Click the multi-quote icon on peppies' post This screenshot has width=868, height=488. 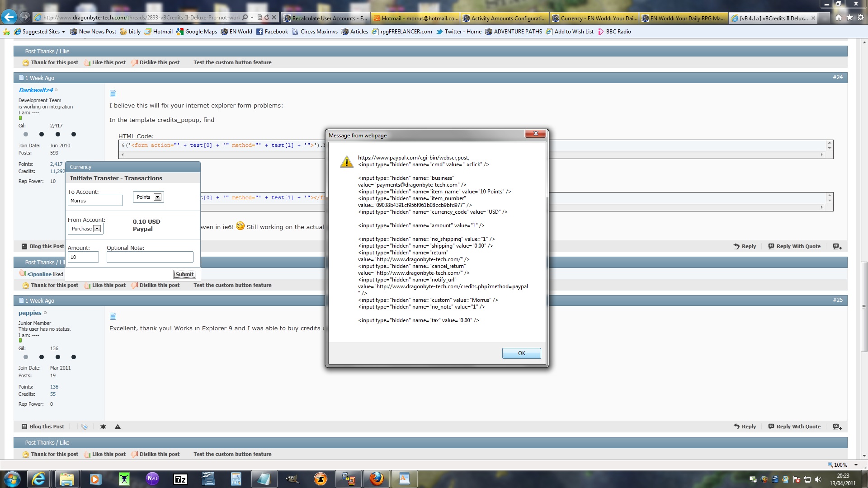click(837, 427)
